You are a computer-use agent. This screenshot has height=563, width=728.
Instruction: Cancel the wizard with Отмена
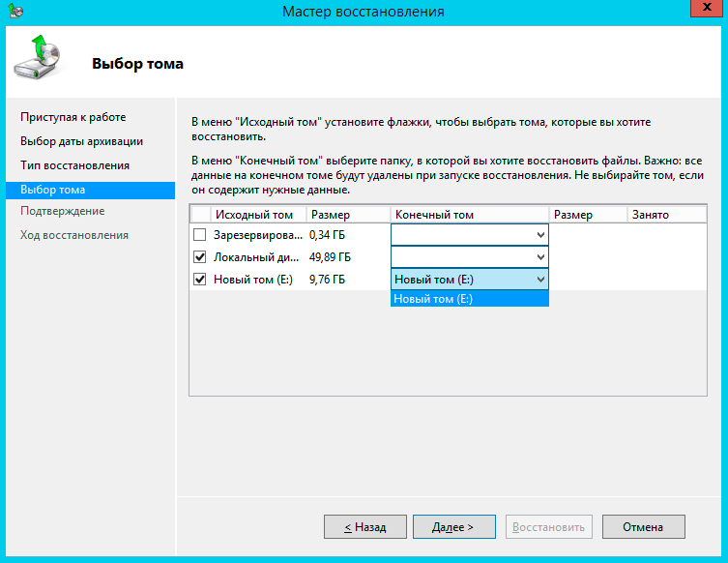644,527
